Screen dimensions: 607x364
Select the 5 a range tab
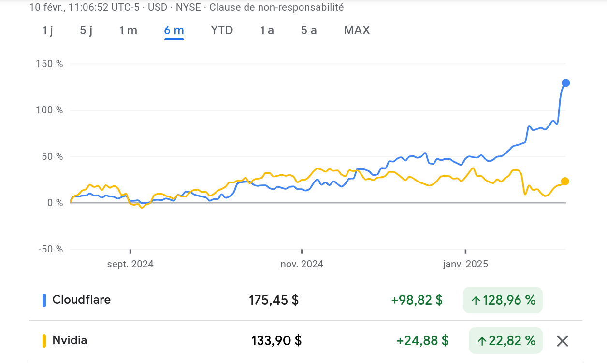pyautogui.click(x=309, y=30)
